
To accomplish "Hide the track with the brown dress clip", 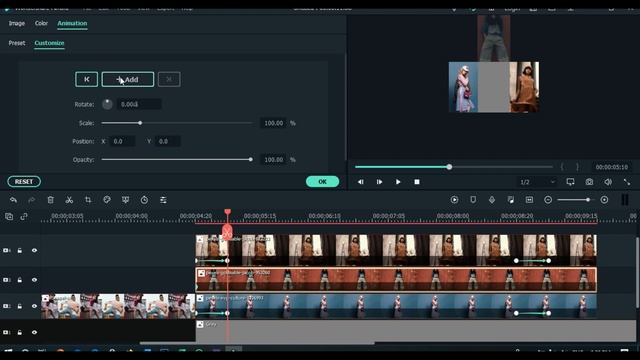I will (x=34, y=250).
